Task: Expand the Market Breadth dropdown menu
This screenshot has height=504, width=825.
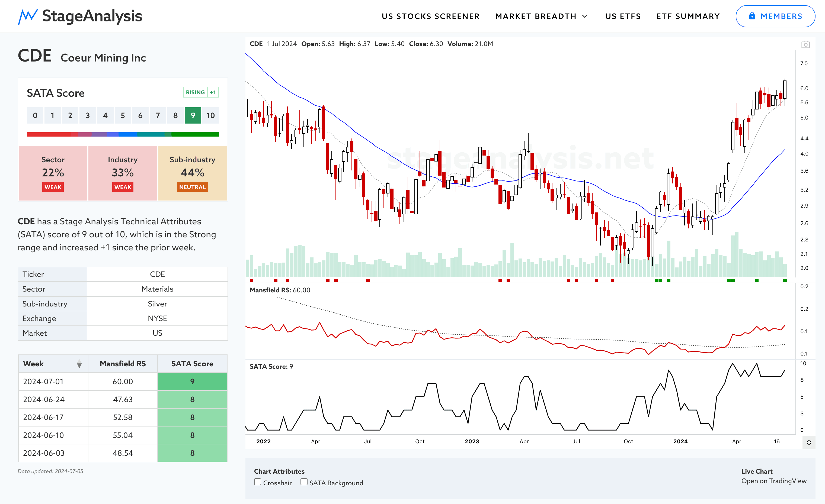Action: point(541,16)
